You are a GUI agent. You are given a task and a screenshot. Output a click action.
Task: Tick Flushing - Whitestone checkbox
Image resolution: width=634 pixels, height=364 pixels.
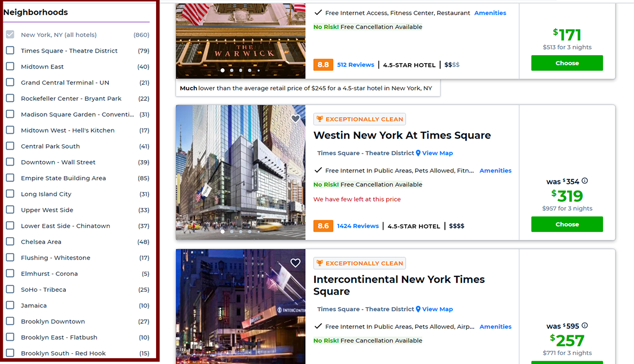click(x=10, y=257)
